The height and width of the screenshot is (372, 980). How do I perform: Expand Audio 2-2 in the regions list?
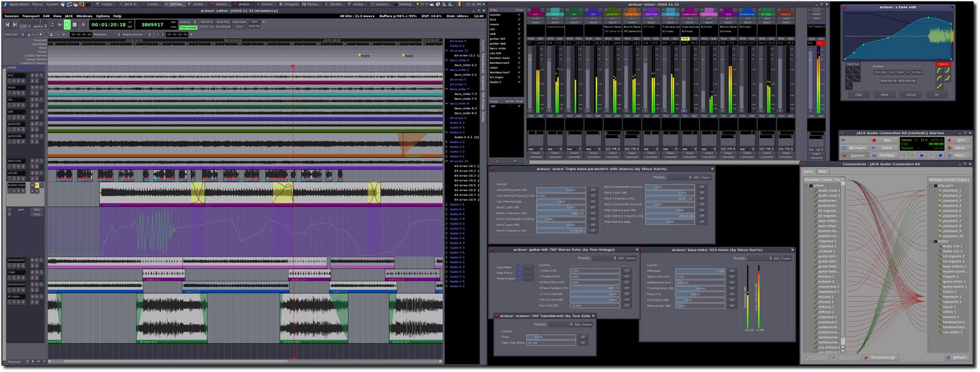[x=447, y=142]
